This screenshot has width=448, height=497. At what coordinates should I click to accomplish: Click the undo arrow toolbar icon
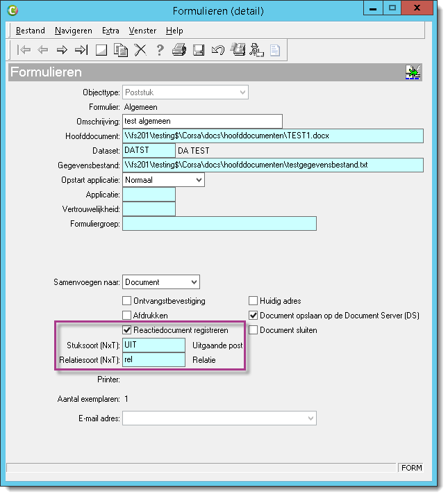[x=218, y=50]
